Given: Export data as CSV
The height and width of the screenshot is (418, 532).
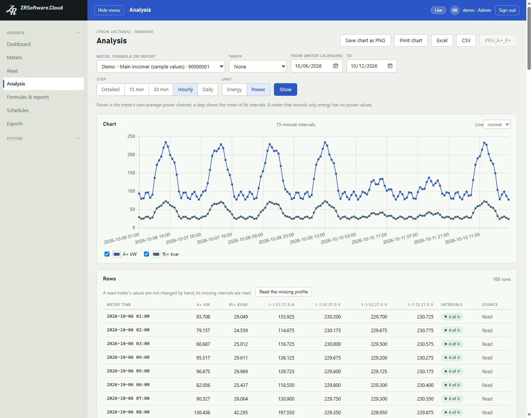Looking at the screenshot, I should pos(466,41).
